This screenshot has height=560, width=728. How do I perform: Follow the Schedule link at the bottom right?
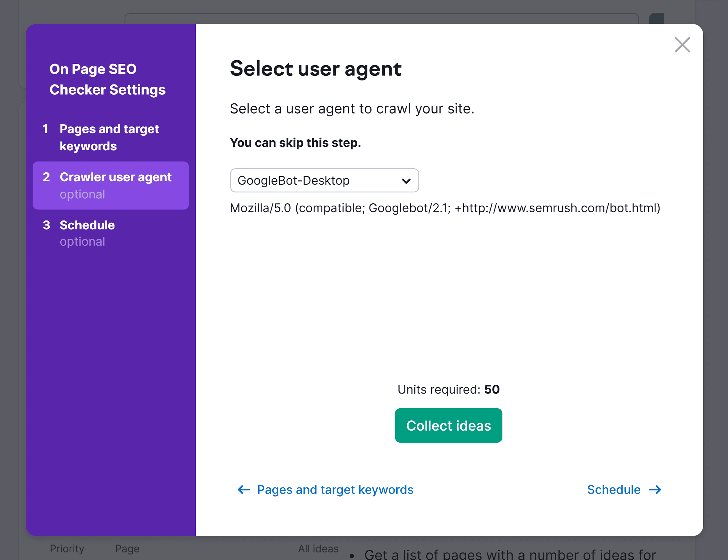pos(614,490)
